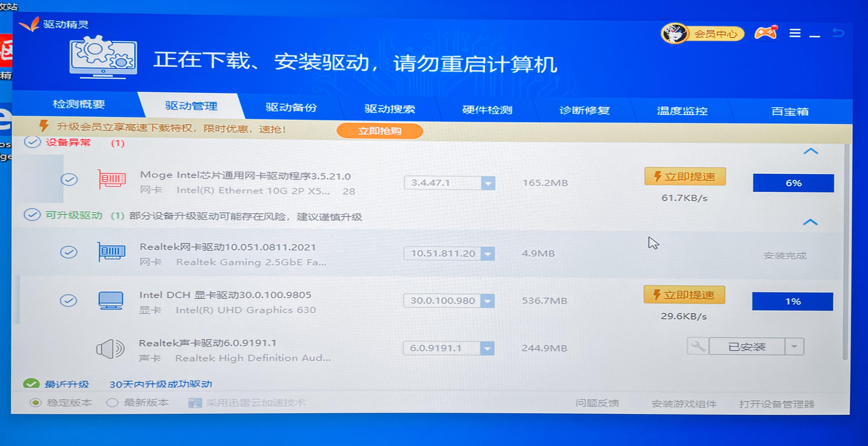Open the 安装游戏组件 link
Image resolution: width=868 pixels, height=446 pixels.
click(684, 404)
